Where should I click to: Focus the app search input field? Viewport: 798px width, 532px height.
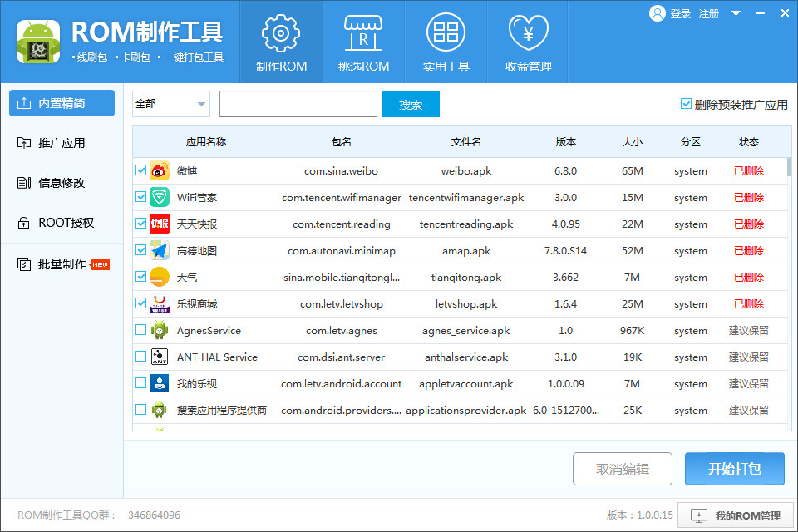[x=298, y=104]
